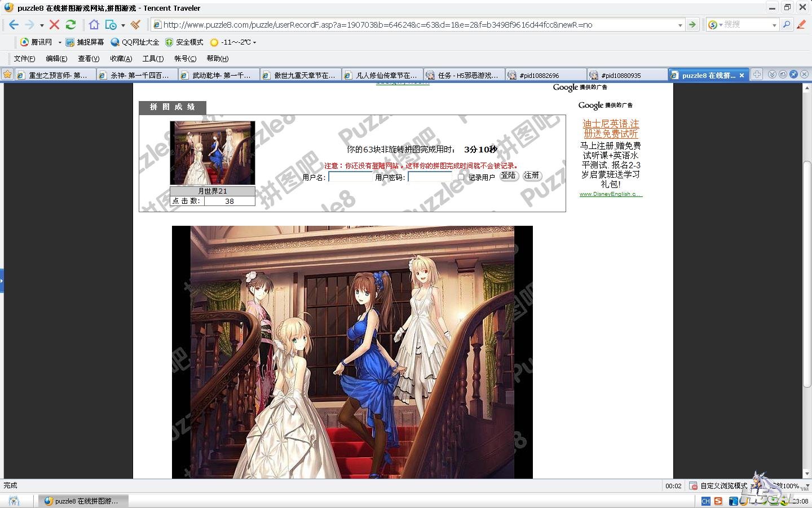Expand the weather dropdown arrow after -11~-2℃
Screen dimensions: 812x508
tap(254, 42)
